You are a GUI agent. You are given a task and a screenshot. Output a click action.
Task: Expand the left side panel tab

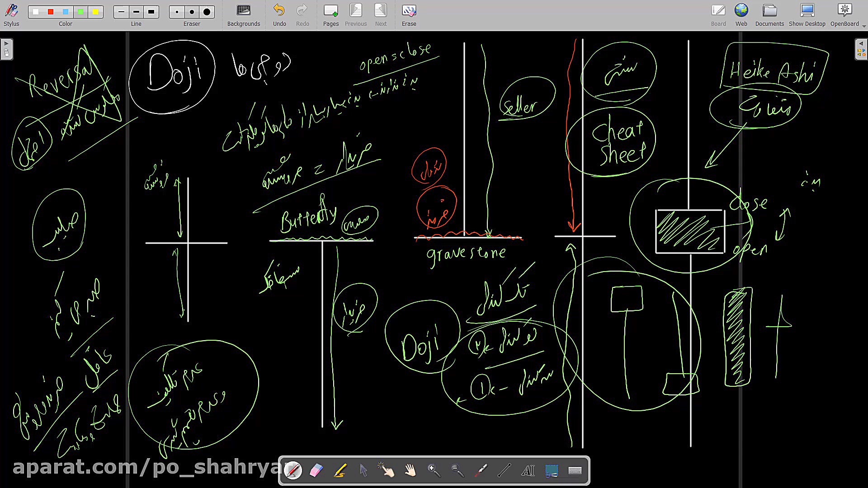(6, 49)
